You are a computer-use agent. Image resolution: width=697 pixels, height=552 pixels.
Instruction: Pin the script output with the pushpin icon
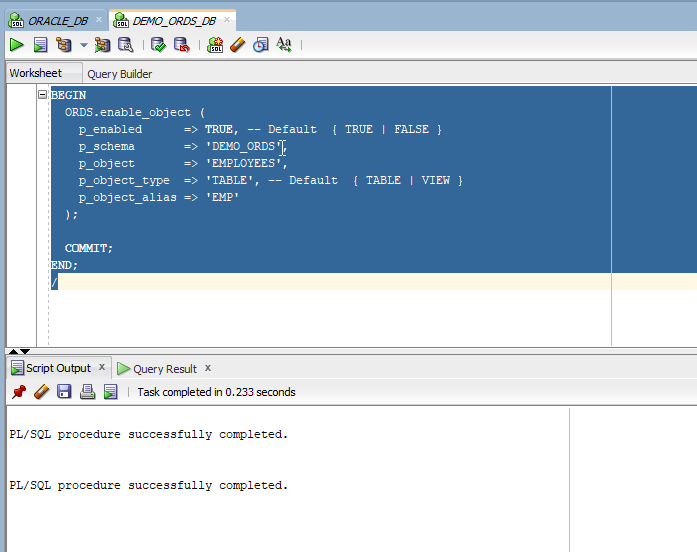coord(19,392)
